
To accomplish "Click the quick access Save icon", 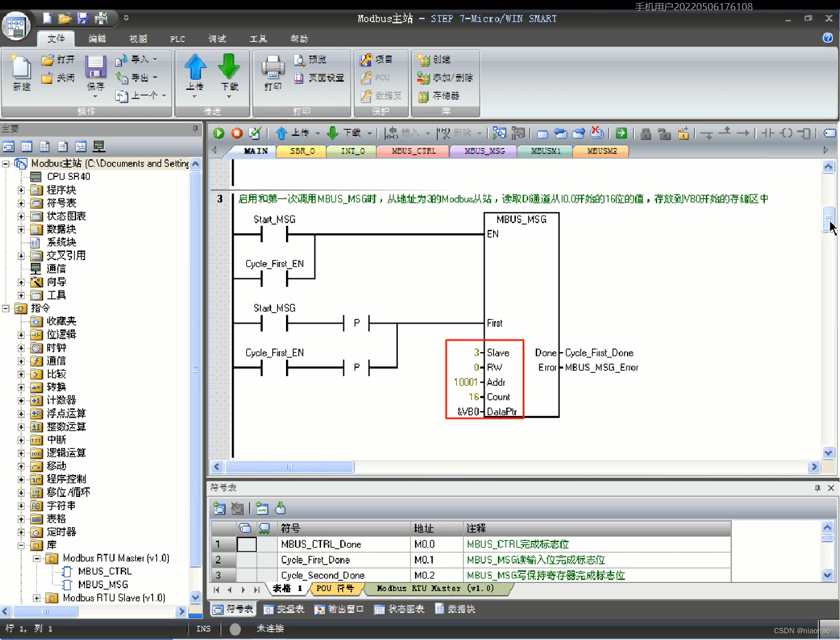I will pyautogui.click(x=83, y=18).
